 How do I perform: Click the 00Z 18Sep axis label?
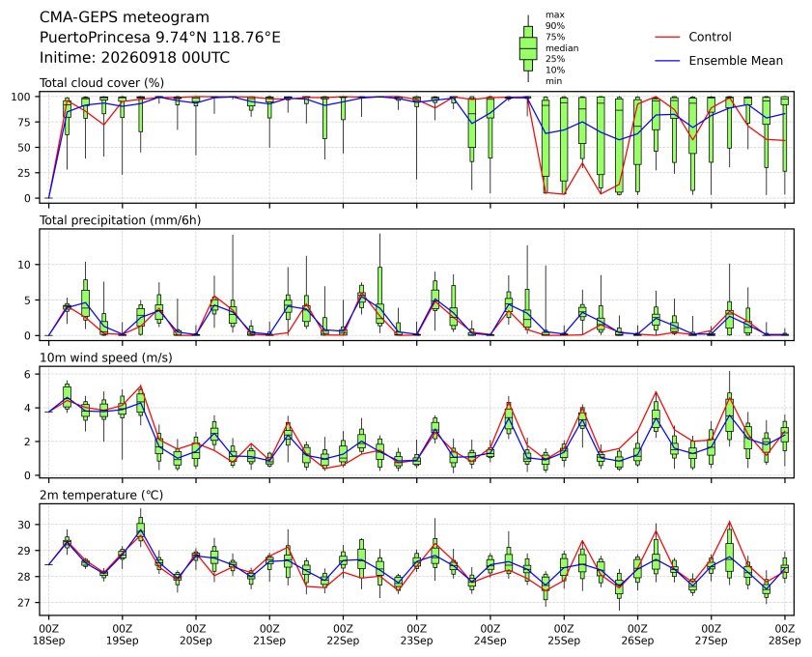pyautogui.click(x=48, y=635)
